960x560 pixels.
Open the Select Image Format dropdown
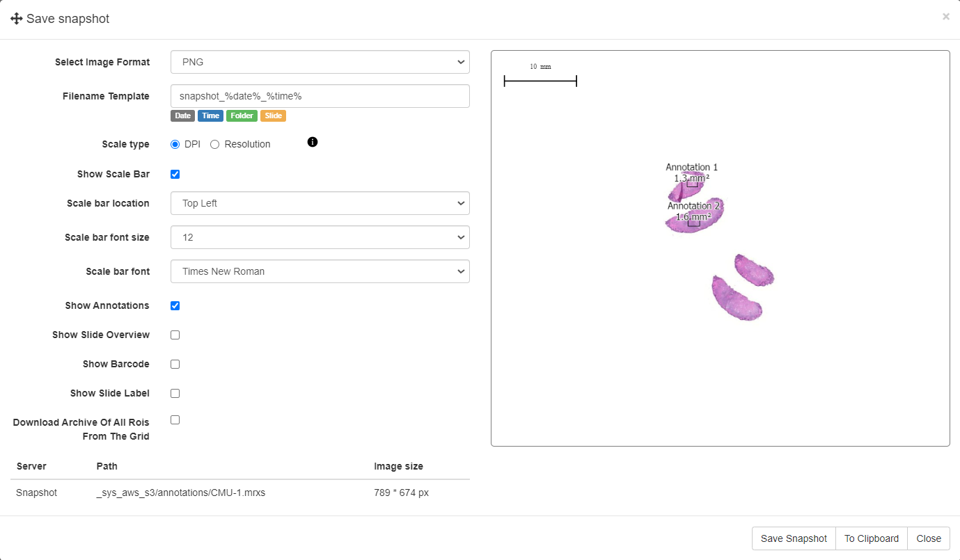pos(320,62)
